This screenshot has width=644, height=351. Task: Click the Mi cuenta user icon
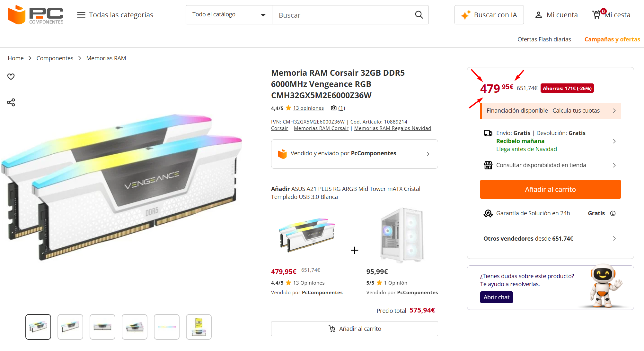coord(539,15)
